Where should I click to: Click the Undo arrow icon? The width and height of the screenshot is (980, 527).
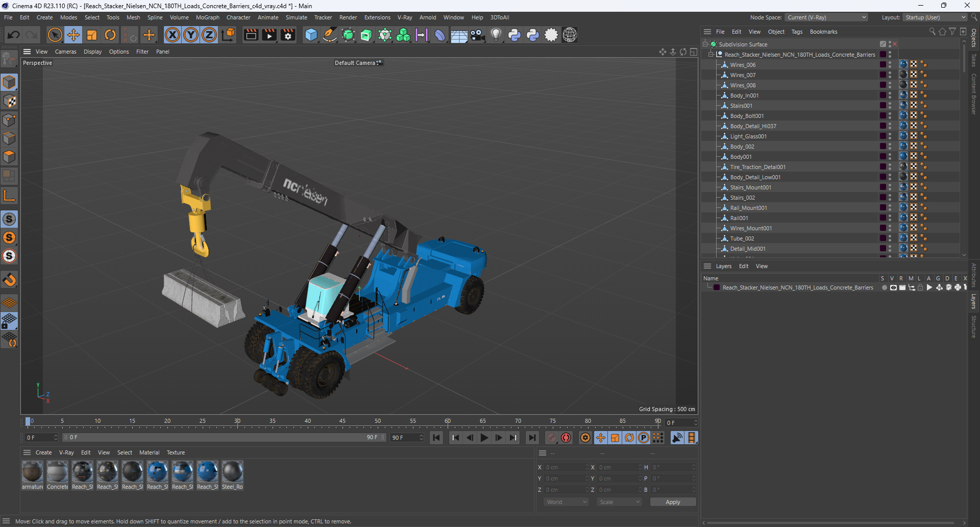coord(14,35)
